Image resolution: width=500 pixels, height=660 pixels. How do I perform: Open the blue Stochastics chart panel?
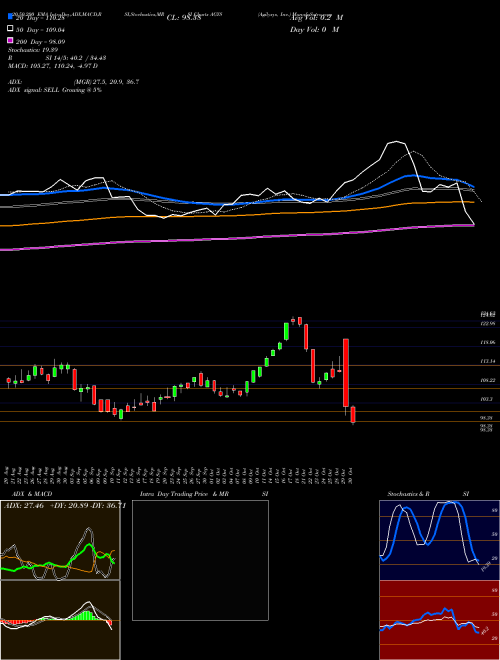point(439,540)
